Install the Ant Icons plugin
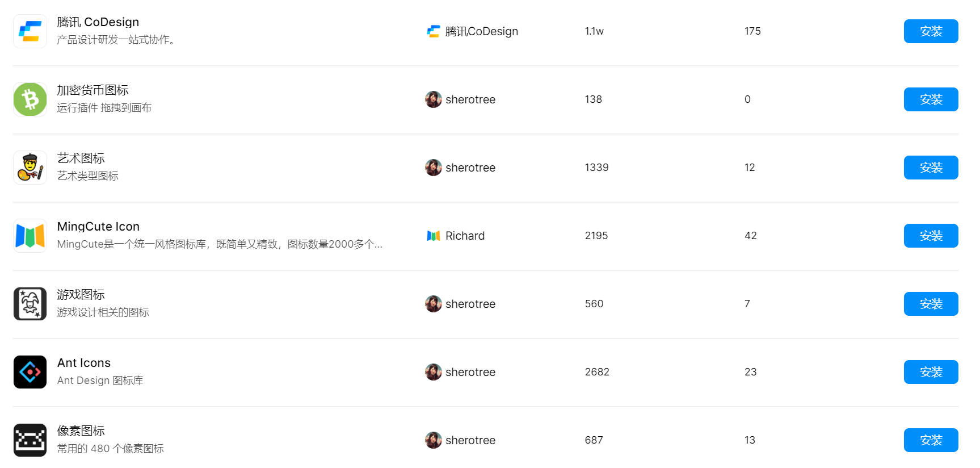This screenshot has height=468, width=980. [x=931, y=372]
